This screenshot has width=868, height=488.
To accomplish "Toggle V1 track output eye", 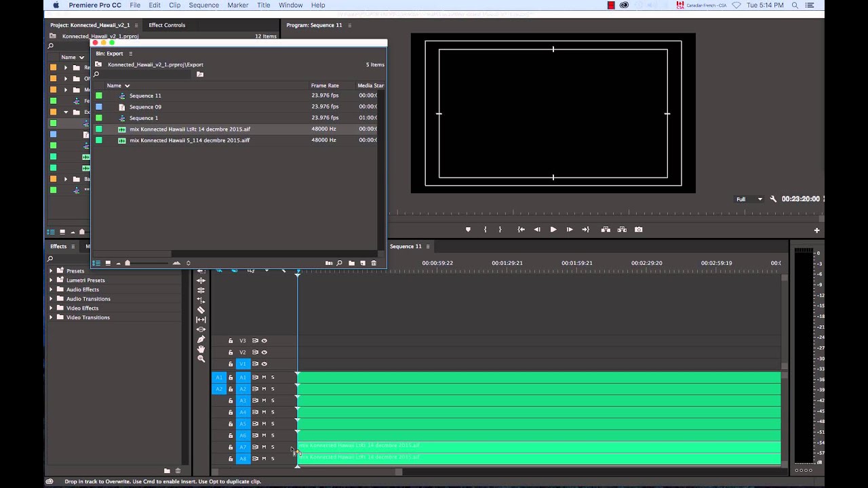I will click(264, 364).
